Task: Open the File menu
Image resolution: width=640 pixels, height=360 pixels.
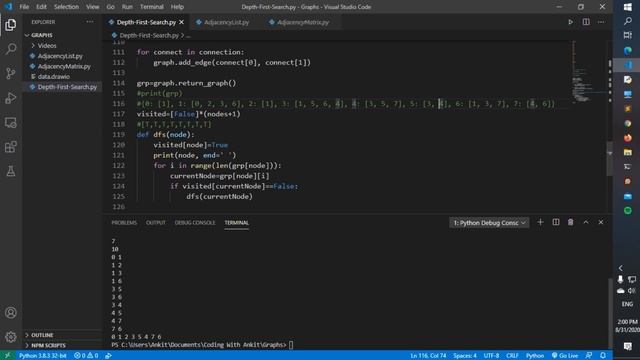Action: click(24, 7)
